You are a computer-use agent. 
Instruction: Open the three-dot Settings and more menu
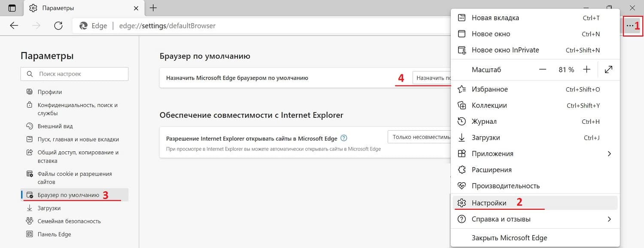click(629, 26)
